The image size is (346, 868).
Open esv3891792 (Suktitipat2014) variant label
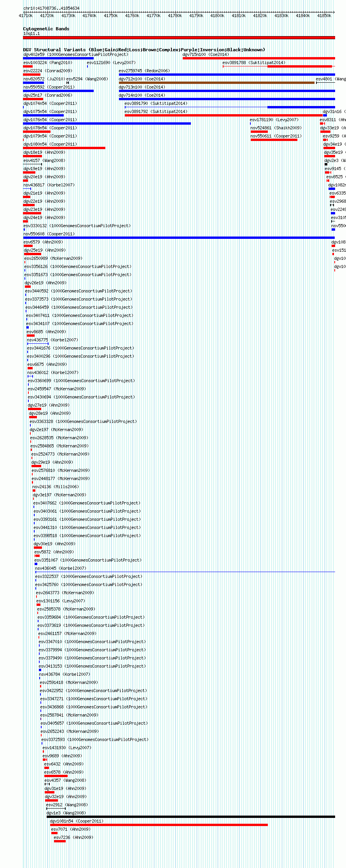(x=156, y=111)
